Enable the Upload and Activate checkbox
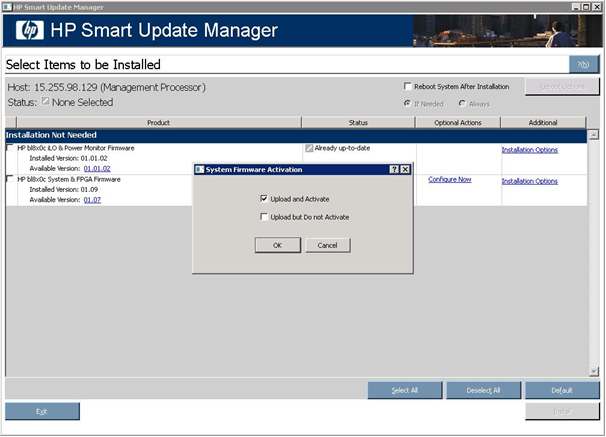Viewport: 606px width, 437px height. pyautogui.click(x=262, y=199)
